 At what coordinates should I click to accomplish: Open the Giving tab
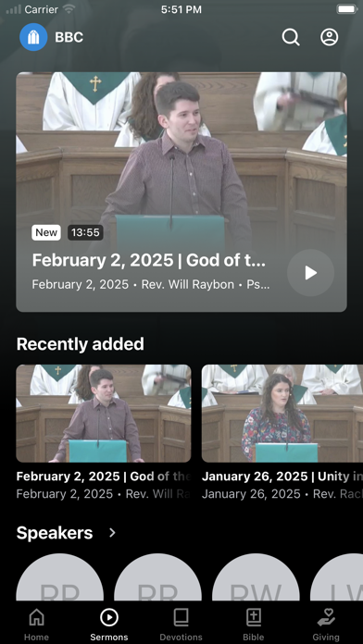[326, 625]
